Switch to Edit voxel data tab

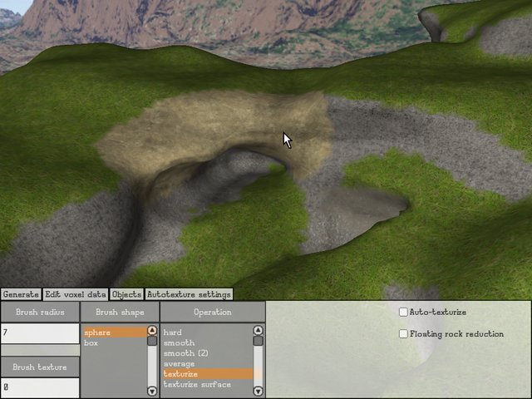tap(76, 294)
